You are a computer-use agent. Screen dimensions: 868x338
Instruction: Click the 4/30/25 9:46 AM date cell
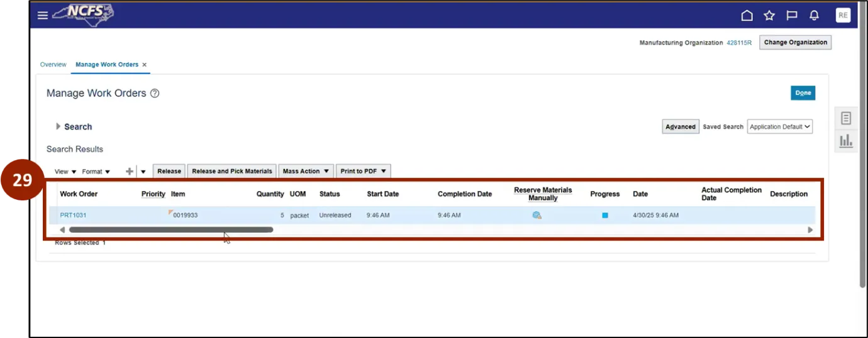click(x=655, y=215)
